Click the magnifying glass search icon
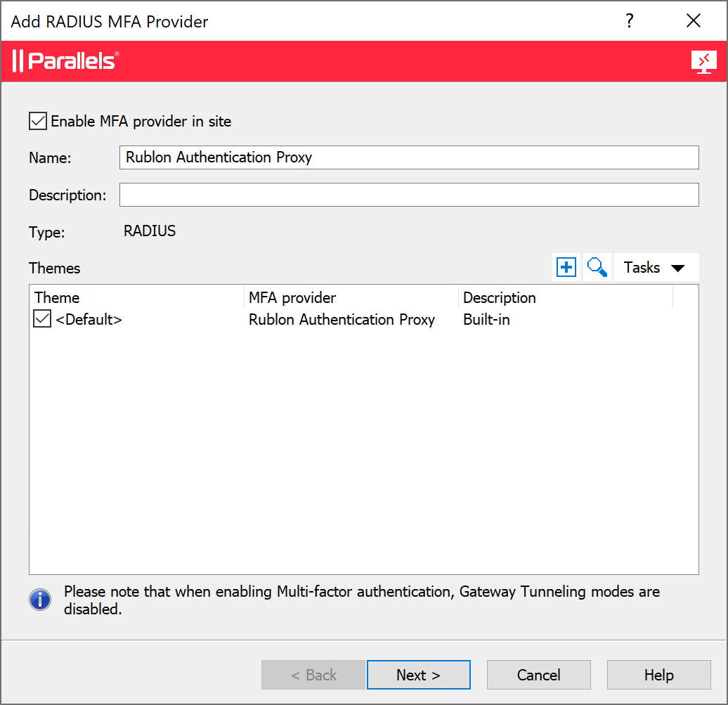The width and height of the screenshot is (728, 705). [x=597, y=268]
